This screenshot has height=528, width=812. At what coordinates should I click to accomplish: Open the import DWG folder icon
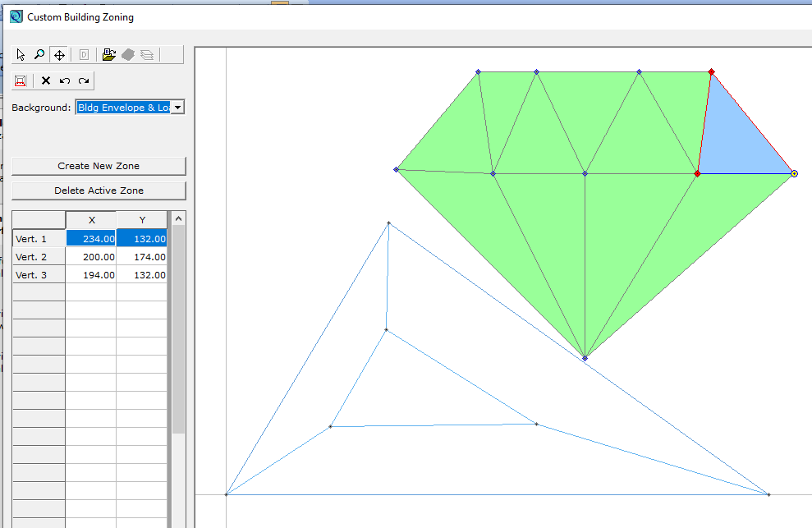point(108,54)
